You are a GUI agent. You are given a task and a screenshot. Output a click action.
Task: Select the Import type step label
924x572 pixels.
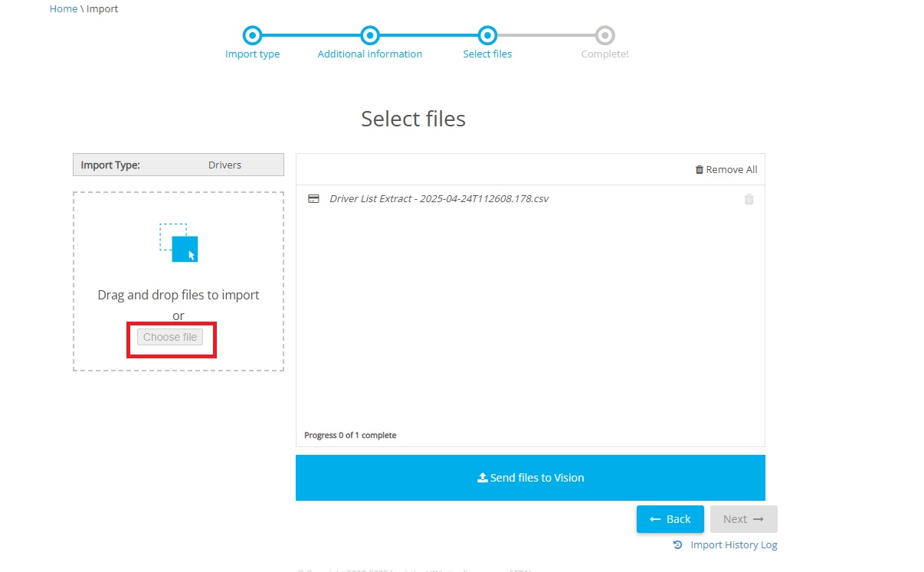pyautogui.click(x=252, y=54)
